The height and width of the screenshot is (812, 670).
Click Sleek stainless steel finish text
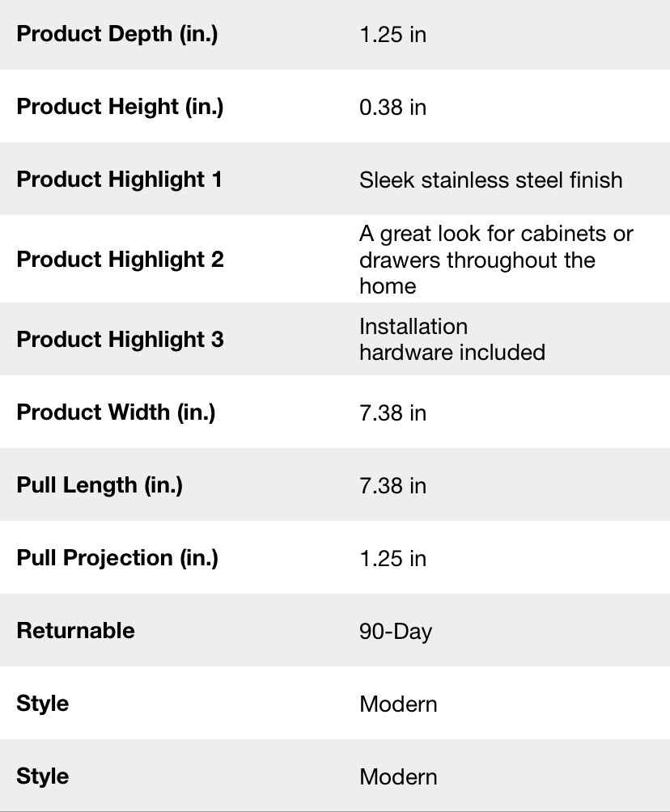pyautogui.click(x=490, y=180)
